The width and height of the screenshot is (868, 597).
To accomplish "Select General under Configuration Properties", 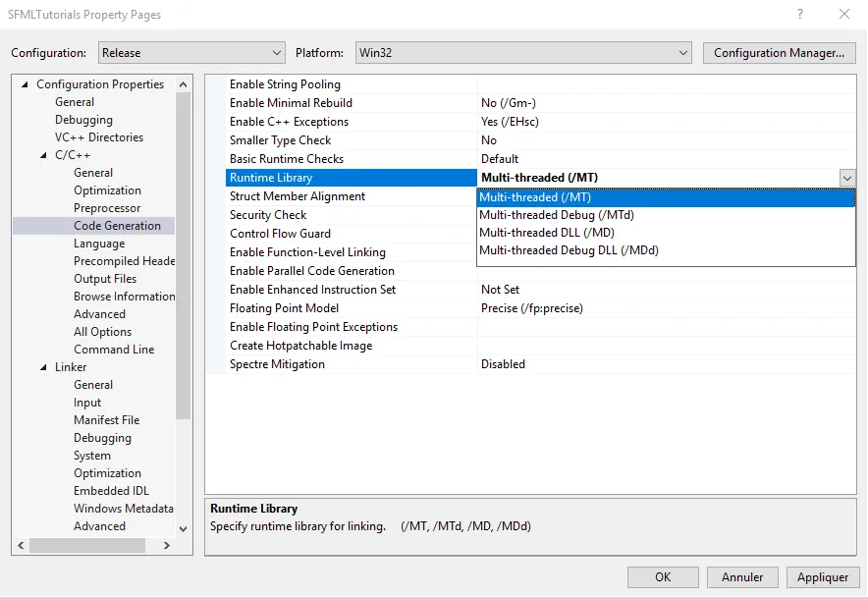I will 75,102.
